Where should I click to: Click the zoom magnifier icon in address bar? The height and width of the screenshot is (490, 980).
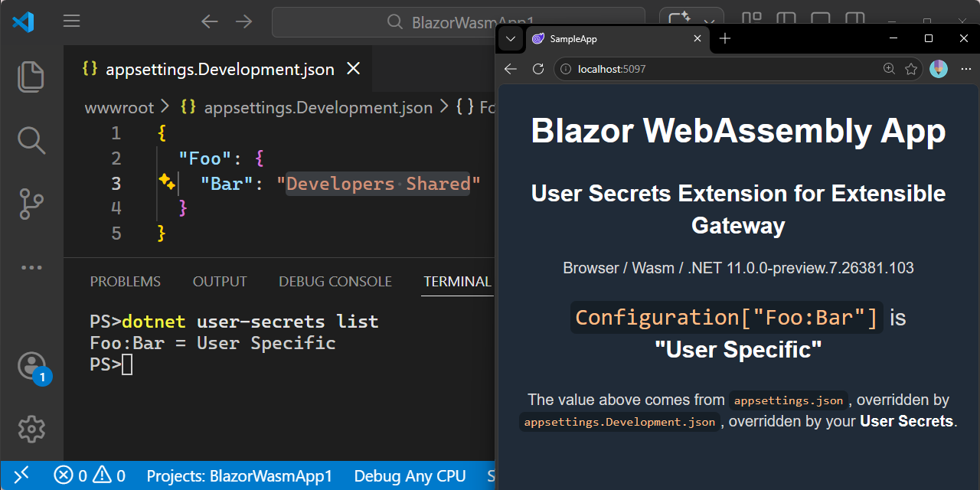click(889, 69)
